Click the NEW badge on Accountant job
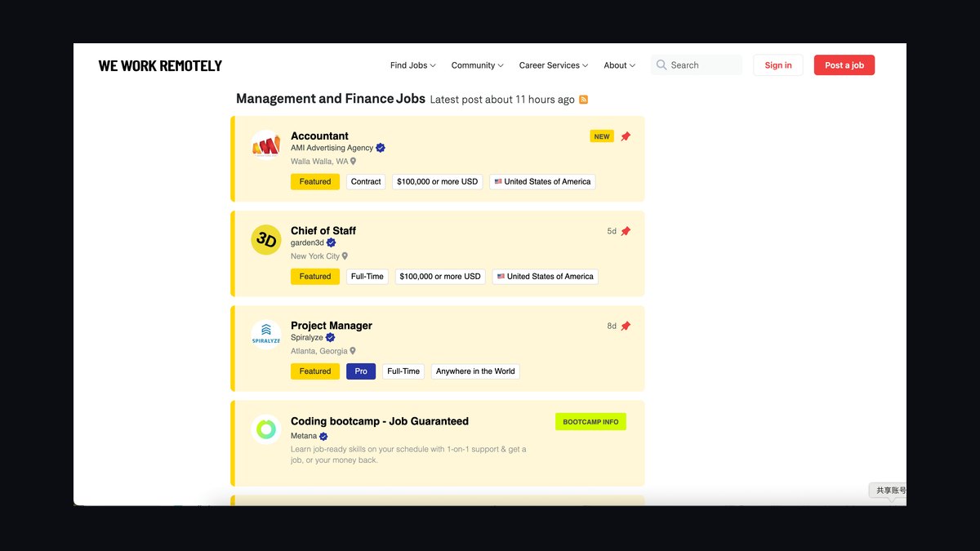Screen dimensions: 980x551 602,136
